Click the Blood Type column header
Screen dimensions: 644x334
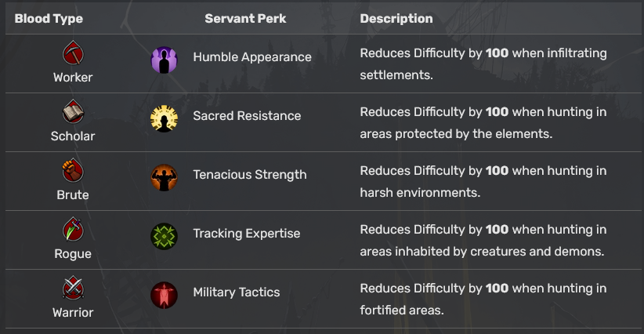click(49, 19)
